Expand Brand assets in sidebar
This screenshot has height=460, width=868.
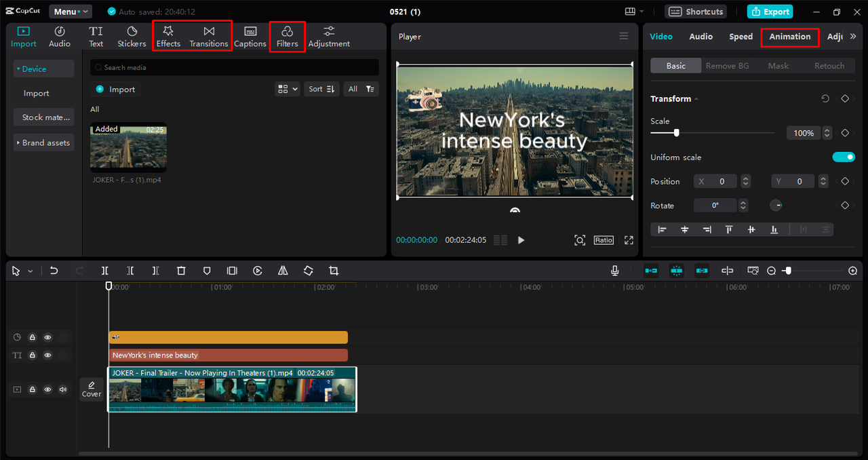[43, 142]
